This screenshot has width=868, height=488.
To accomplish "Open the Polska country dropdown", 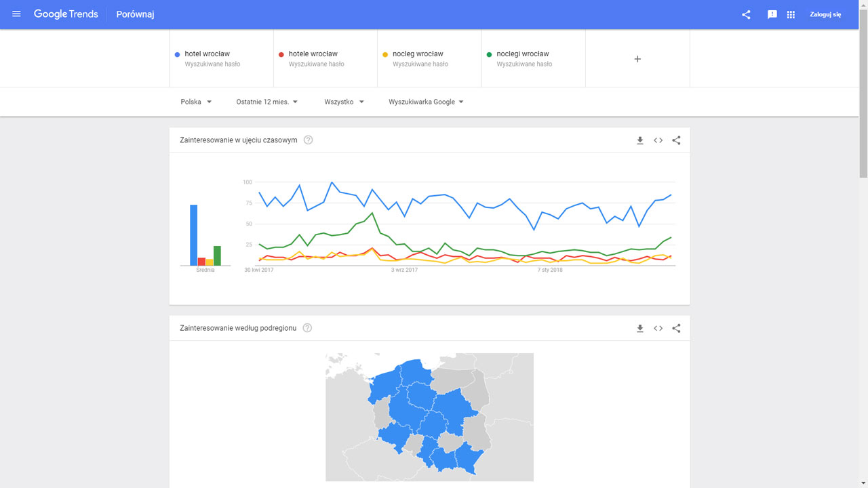I will (x=196, y=102).
